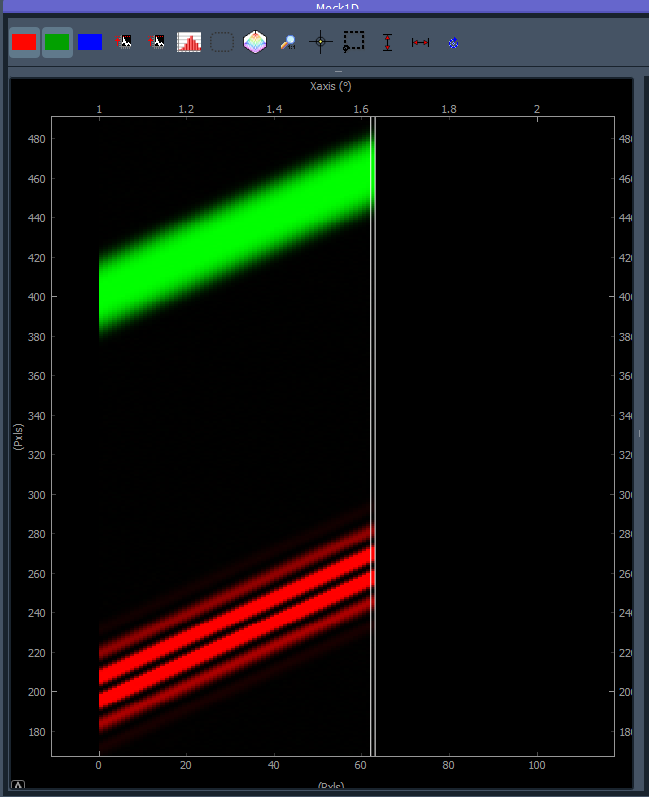Viewport: 649px width, 797px height.
Task: Select the dashed rectangle ROI selection tool
Action: (354, 42)
